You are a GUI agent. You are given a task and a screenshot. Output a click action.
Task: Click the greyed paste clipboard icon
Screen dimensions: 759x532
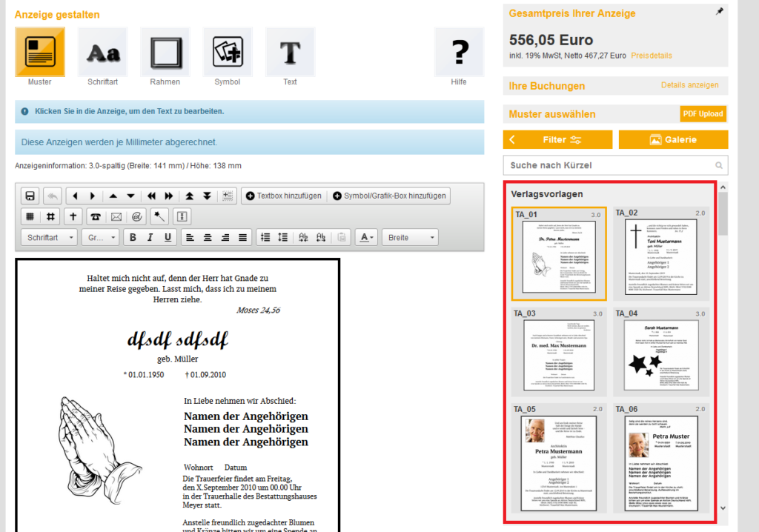click(x=341, y=237)
